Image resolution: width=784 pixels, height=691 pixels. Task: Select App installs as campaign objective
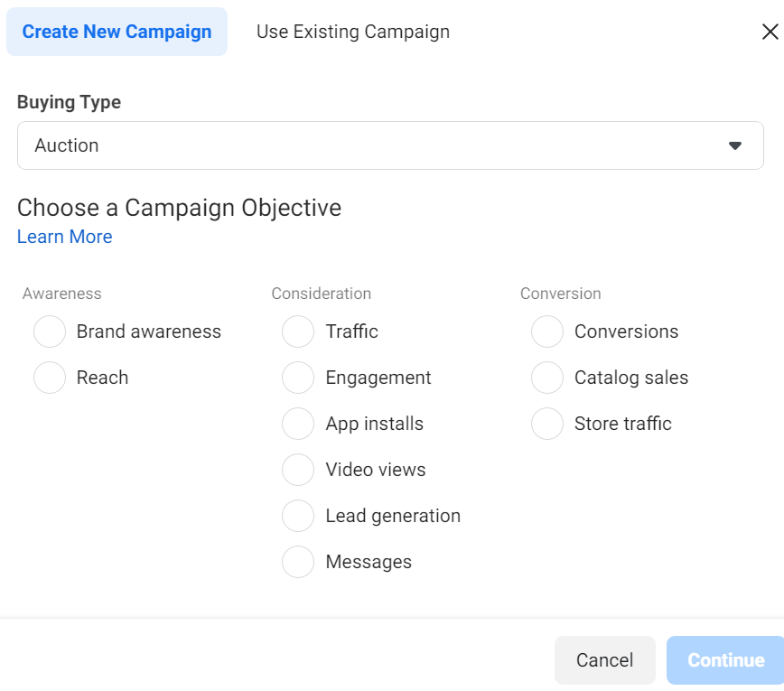[x=298, y=424]
